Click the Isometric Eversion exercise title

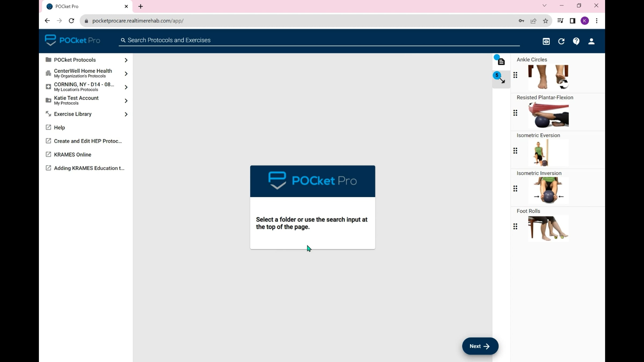(538, 135)
